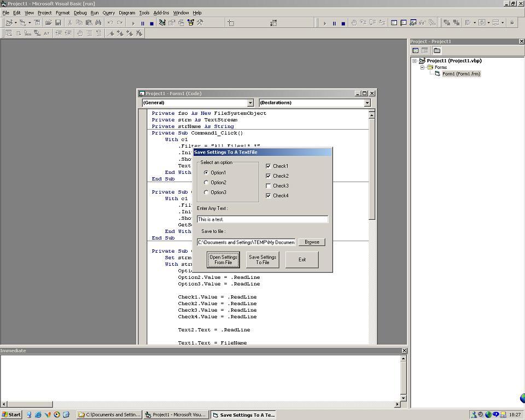Open the Add-Ins menu

[x=161, y=13]
